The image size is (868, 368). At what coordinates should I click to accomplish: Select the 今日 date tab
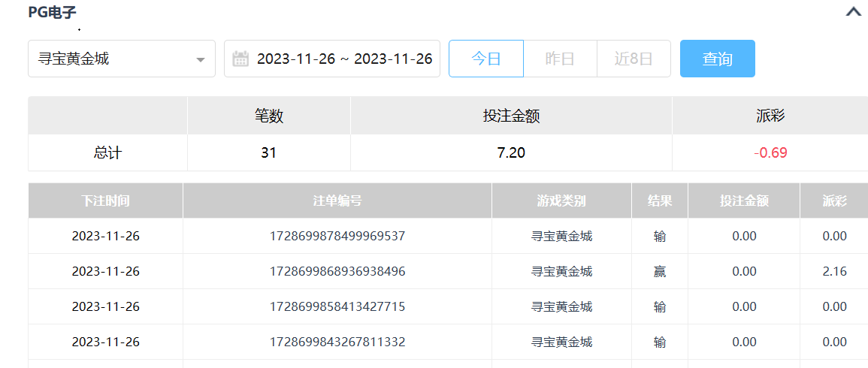[486, 59]
